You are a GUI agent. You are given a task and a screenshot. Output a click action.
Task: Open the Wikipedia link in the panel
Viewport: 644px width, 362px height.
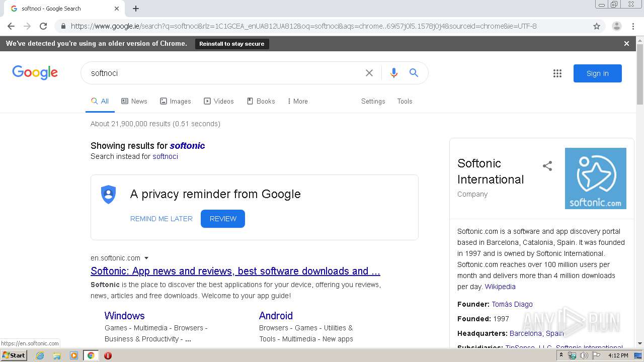[500, 287]
